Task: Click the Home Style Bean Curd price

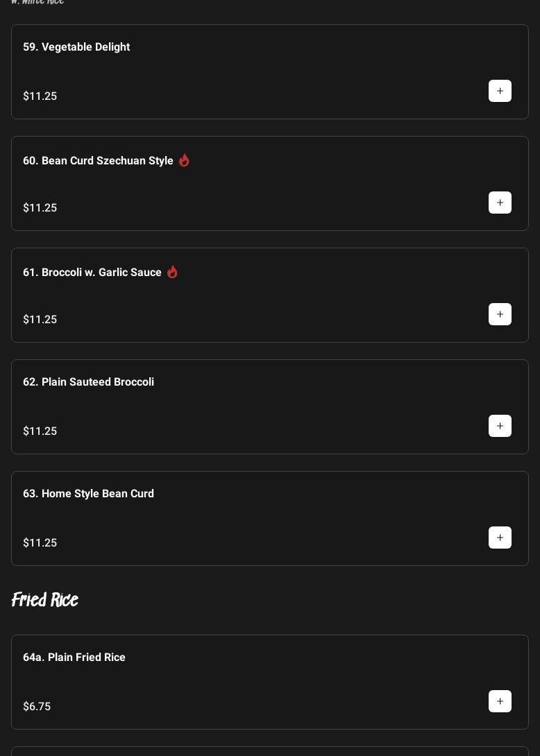Action: 40,543
